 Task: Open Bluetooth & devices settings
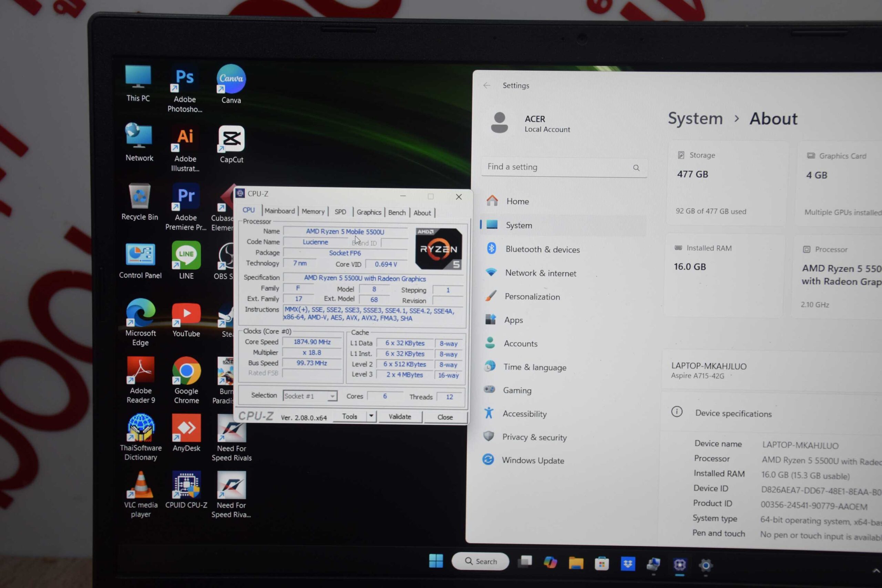pyautogui.click(x=563, y=249)
